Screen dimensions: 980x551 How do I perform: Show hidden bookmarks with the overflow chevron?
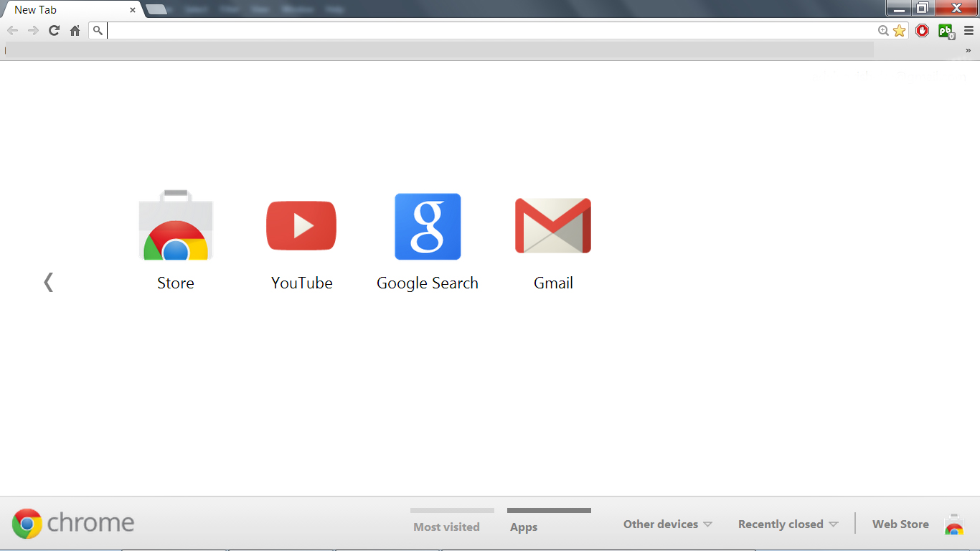[968, 50]
